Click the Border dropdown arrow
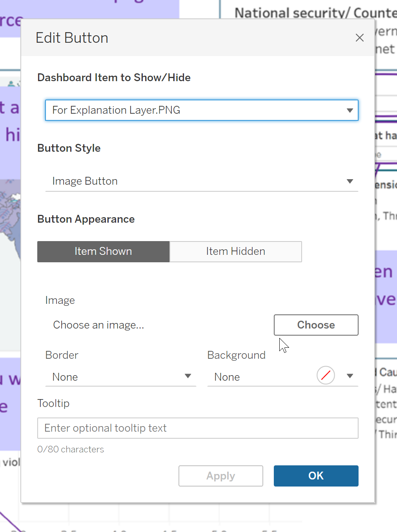The width and height of the screenshot is (397, 532). click(188, 376)
